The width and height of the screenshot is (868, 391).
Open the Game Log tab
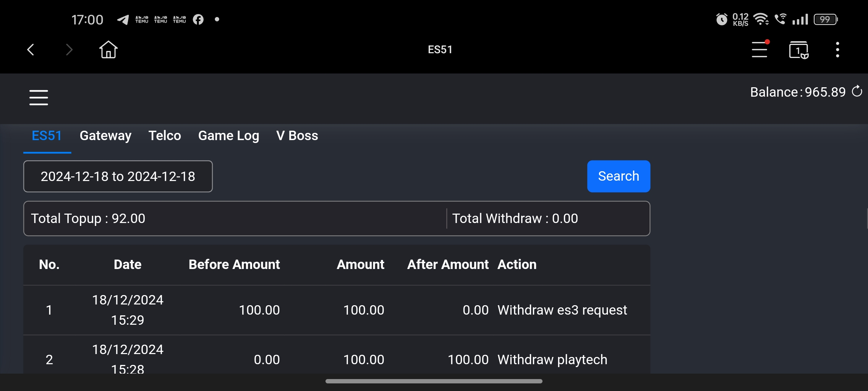click(229, 136)
